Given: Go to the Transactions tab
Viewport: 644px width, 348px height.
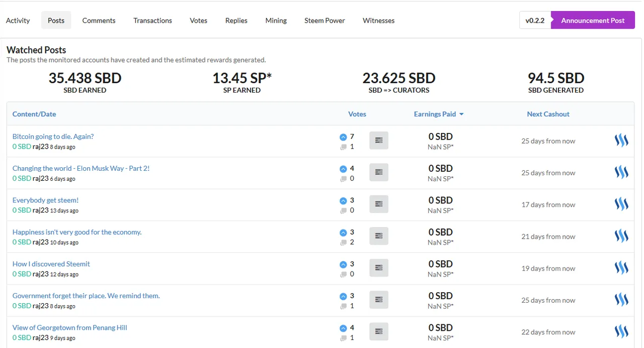Looking at the screenshot, I should coord(152,20).
